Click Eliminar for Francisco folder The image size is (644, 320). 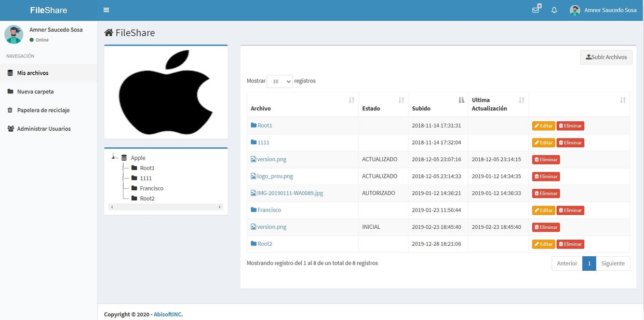point(570,210)
